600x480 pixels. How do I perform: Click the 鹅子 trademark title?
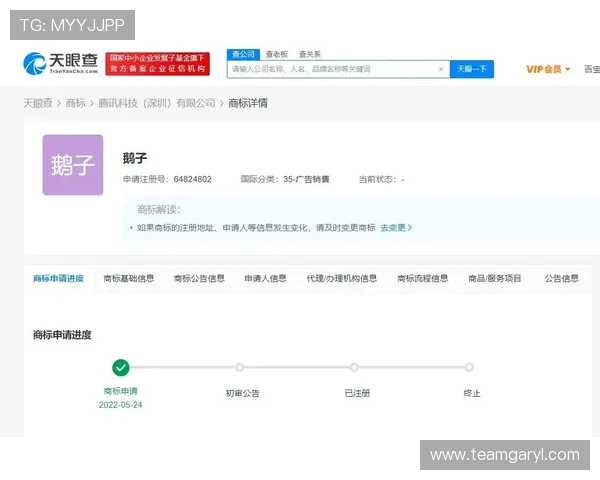coord(135,158)
